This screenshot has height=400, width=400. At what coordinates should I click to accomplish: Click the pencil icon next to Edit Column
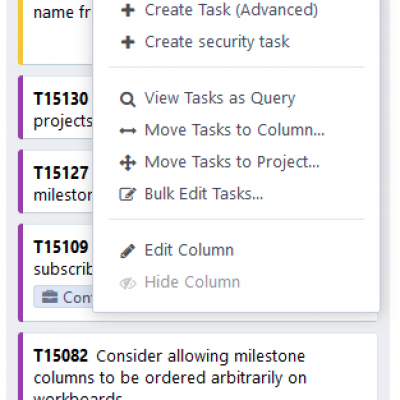coord(128,251)
